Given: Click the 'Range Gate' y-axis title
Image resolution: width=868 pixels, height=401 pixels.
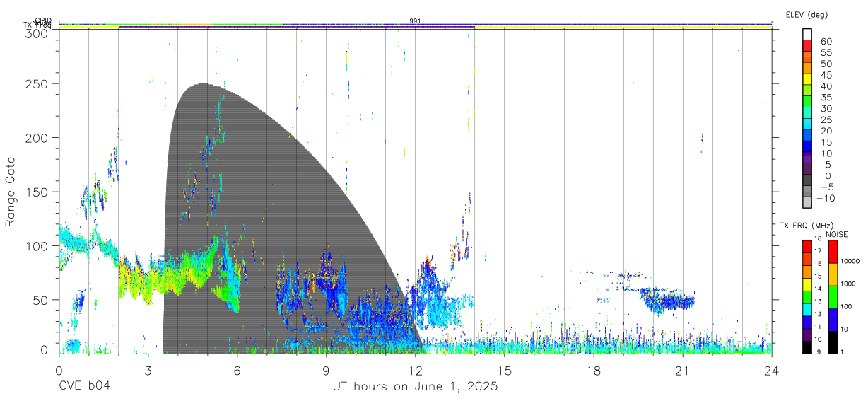Looking at the screenshot, I should 11,191.
